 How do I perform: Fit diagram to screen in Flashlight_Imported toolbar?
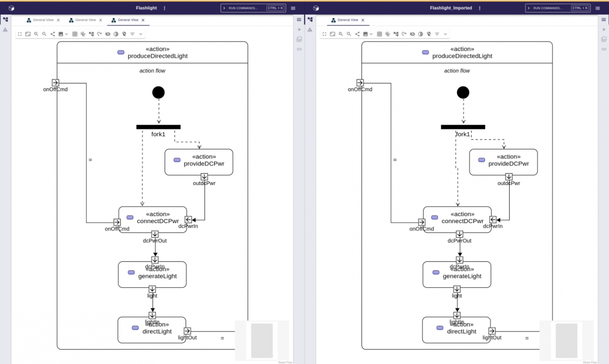[332, 34]
